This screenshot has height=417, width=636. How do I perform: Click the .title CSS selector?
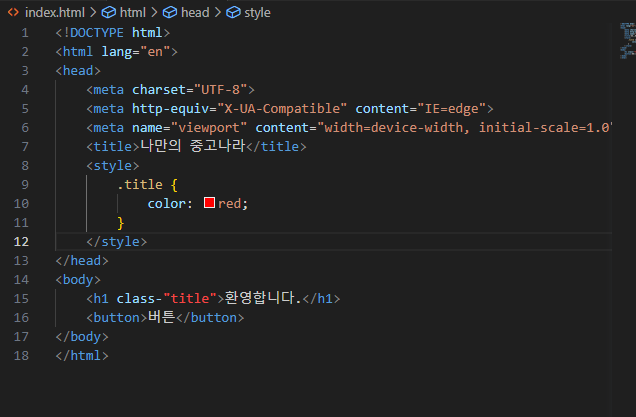click(x=140, y=185)
